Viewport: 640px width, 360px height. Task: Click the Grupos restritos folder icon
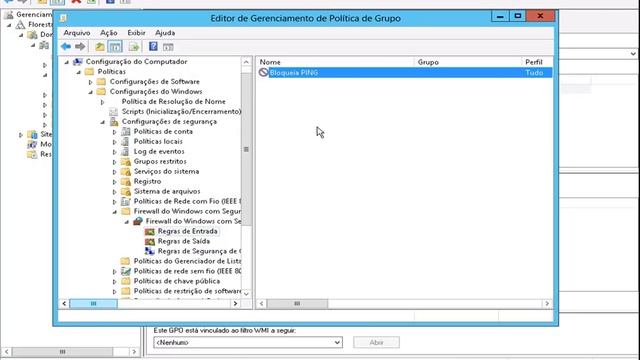(x=126, y=161)
